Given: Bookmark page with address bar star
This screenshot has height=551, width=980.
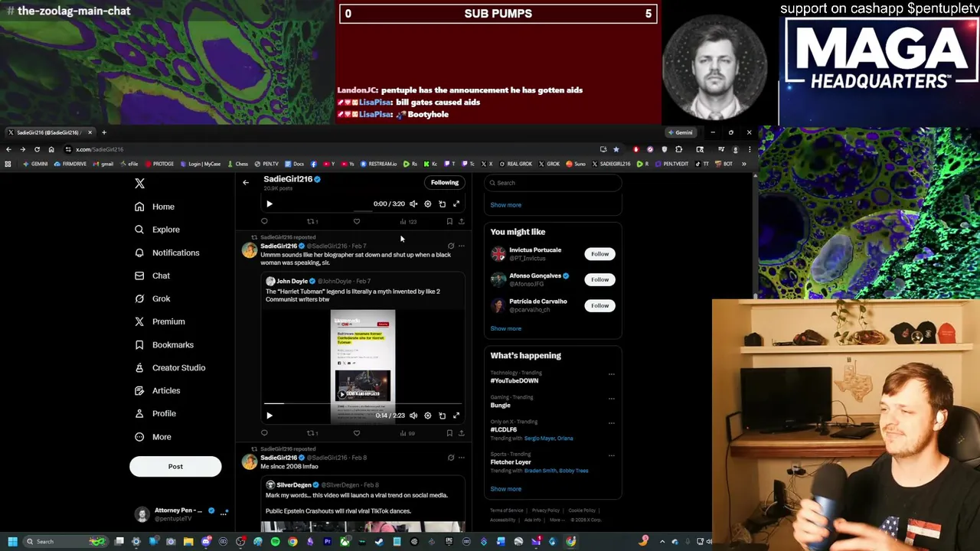Looking at the screenshot, I should point(616,149).
